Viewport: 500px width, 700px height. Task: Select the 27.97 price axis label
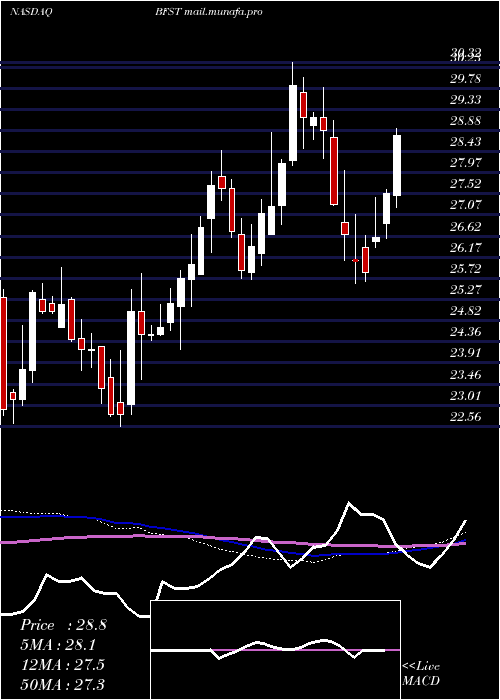click(466, 162)
